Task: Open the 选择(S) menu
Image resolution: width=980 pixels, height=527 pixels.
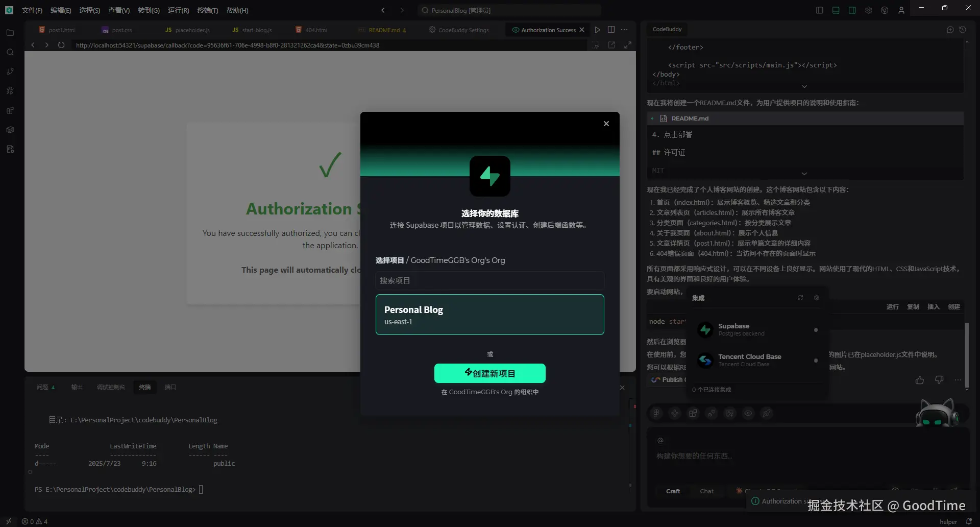Action: (90, 10)
